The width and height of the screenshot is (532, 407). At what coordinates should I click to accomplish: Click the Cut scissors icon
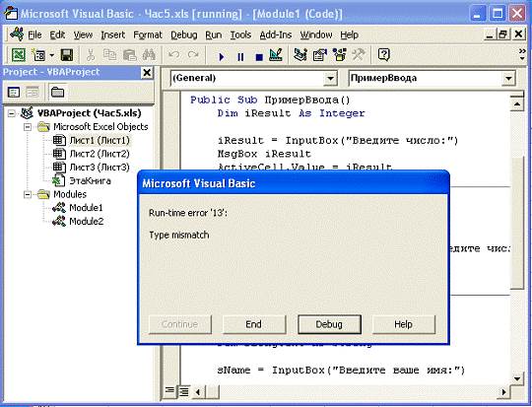pos(91,54)
